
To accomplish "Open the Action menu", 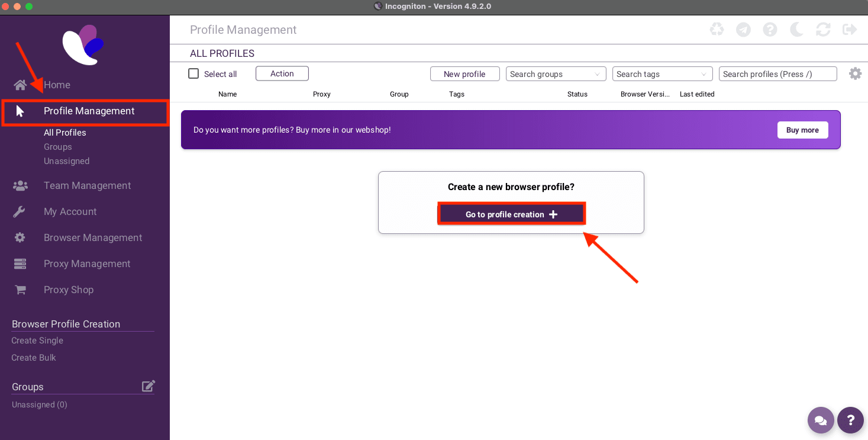I will (282, 73).
